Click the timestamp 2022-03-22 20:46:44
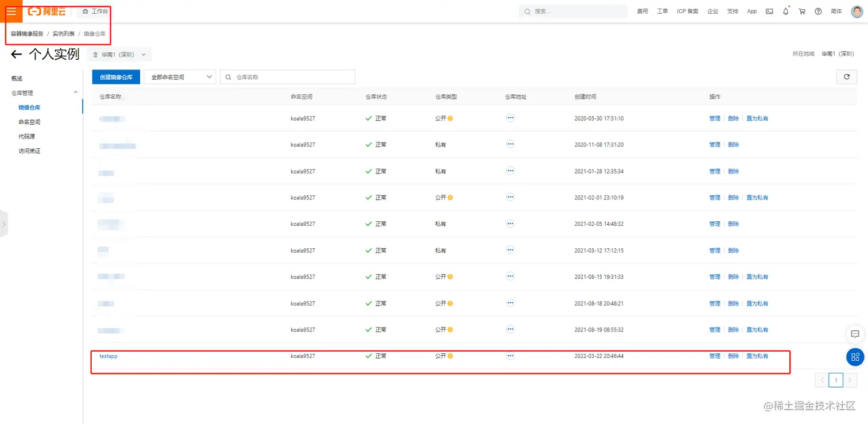The width and height of the screenshot is (868, 424). point(599,356)
